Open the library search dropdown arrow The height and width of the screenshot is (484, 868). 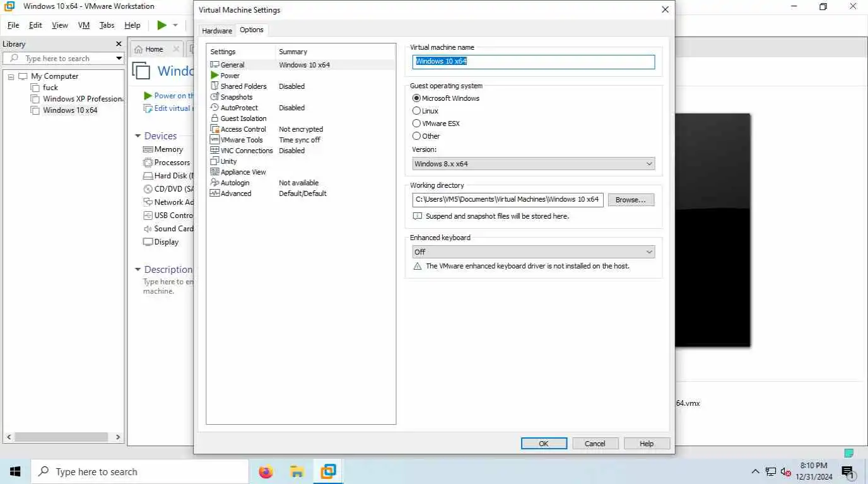(119, 59)
